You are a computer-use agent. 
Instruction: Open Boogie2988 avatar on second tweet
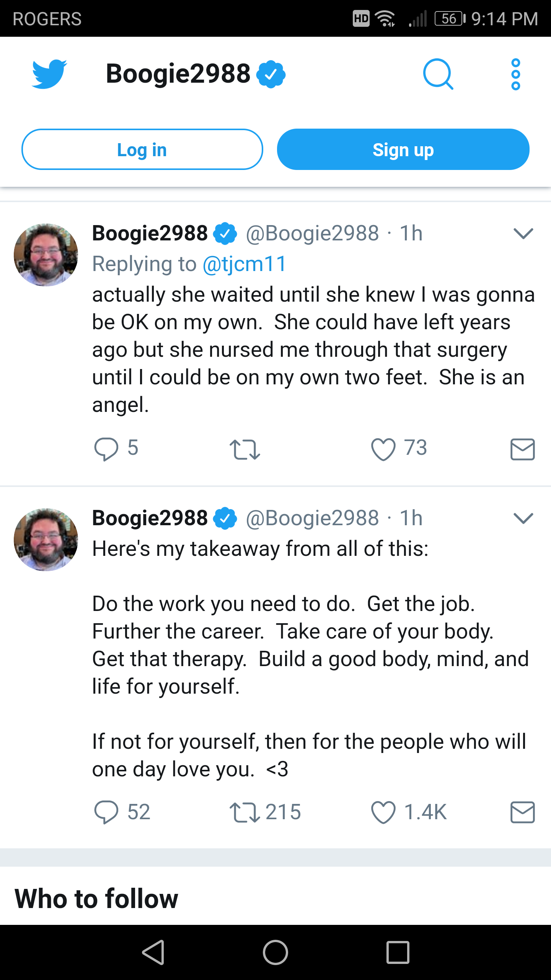(x=46, y=540)
